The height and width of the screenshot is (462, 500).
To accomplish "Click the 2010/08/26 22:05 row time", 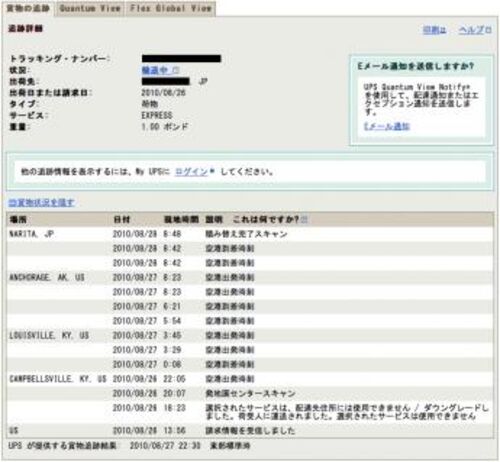I will (x=174, y=379).
